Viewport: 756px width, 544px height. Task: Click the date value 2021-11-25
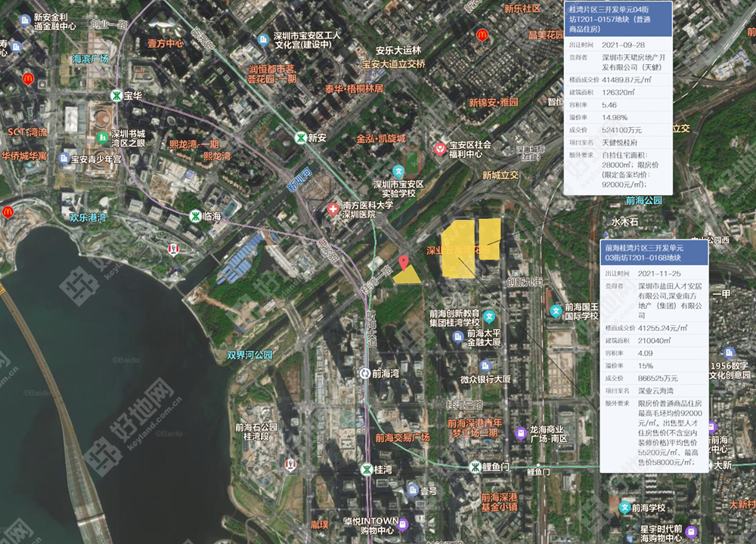tap(659, 274)
